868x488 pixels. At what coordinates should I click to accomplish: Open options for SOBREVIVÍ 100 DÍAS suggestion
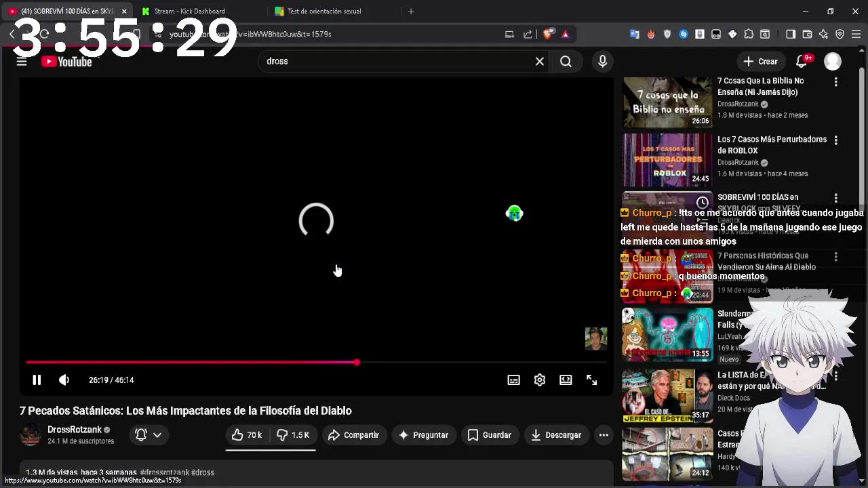tap(835, 199)
